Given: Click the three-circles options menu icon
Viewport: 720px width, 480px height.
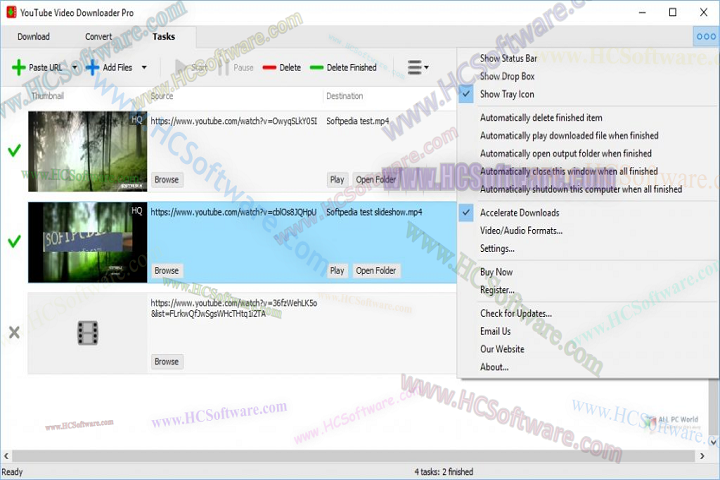Looking at the screenshot, I should point(706,36).
